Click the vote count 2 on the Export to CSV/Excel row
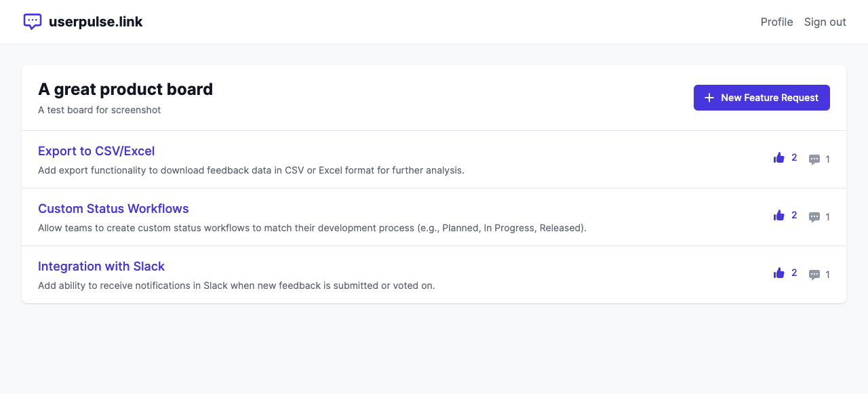This screenshot has width=868, height=394. tap(794, 157)
